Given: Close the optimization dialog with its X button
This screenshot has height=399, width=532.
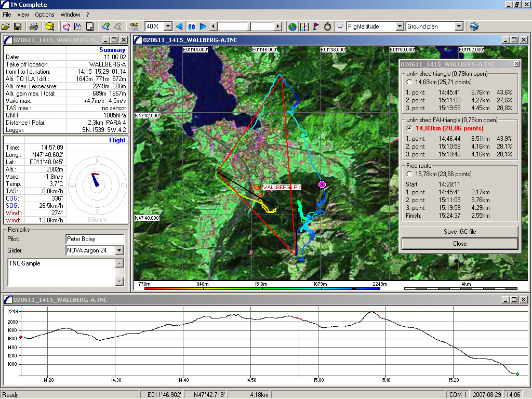Looking at the screenshot, I should tap(516, 64).
